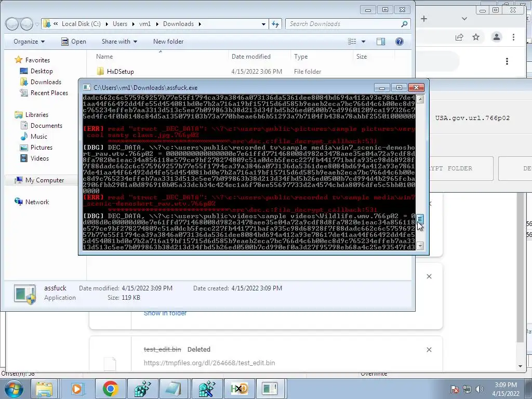Open console window system menu icon

pos(87,87)
